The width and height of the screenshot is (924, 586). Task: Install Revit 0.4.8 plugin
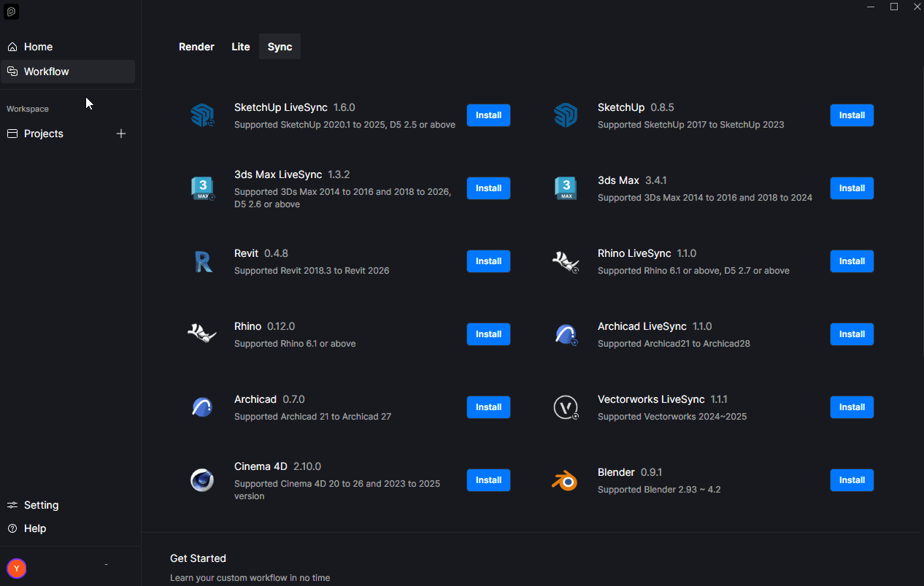[x=488, y=261]
